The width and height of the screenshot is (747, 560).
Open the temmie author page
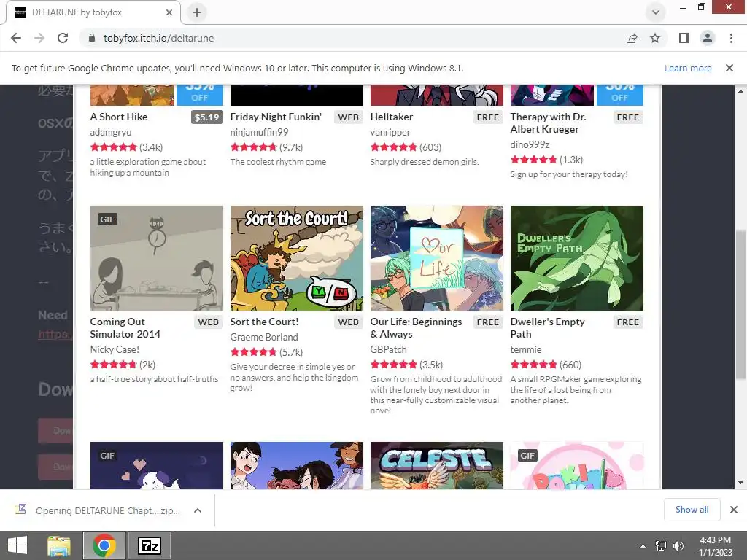pos(526,349)
